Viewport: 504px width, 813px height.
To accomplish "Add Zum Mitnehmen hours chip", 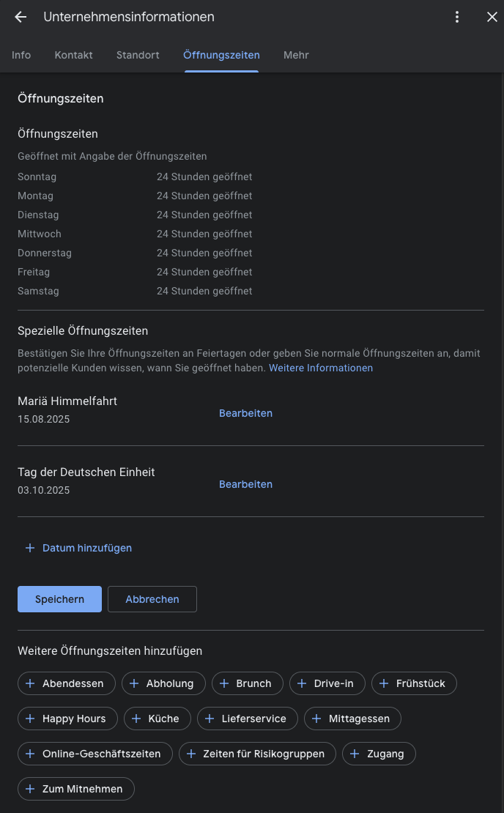I will point(76,789).
